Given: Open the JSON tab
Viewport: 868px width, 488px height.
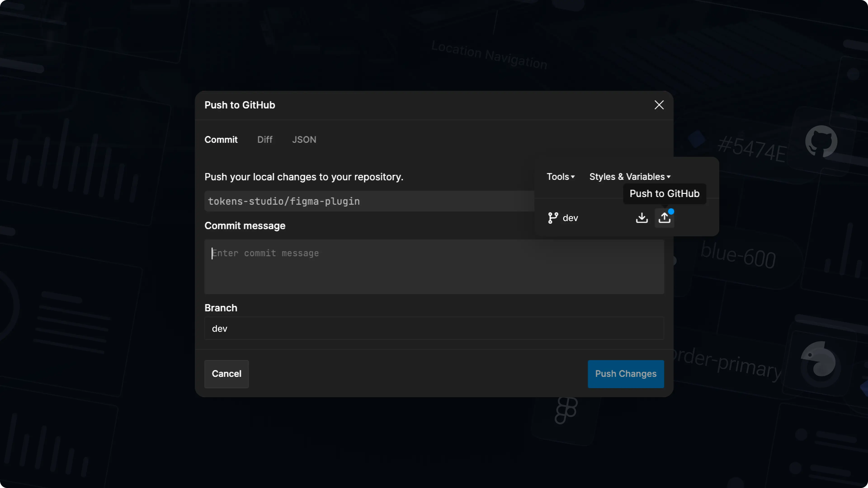Looking at the screenshot, I should tap(304, 139).
